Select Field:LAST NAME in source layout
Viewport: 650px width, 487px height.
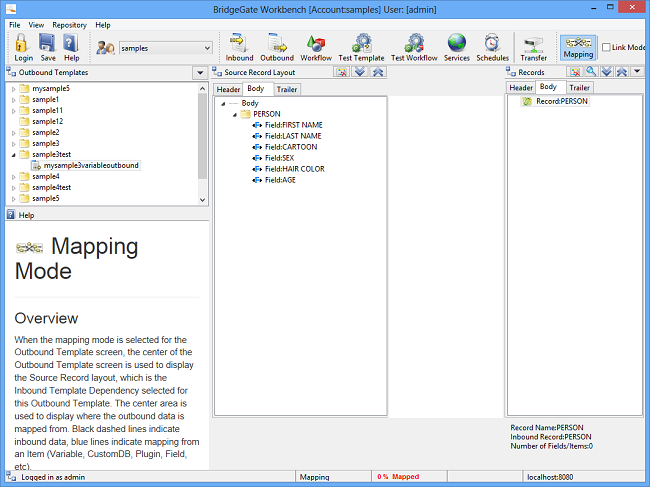293,136
